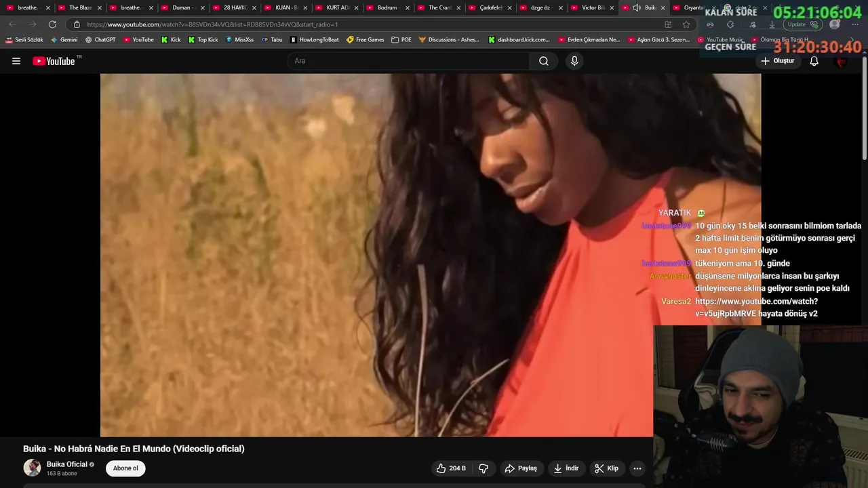This screenshot has height=488, width=868.
Task: Open Buika Oficial channel avatar
Action: (32, 468)
